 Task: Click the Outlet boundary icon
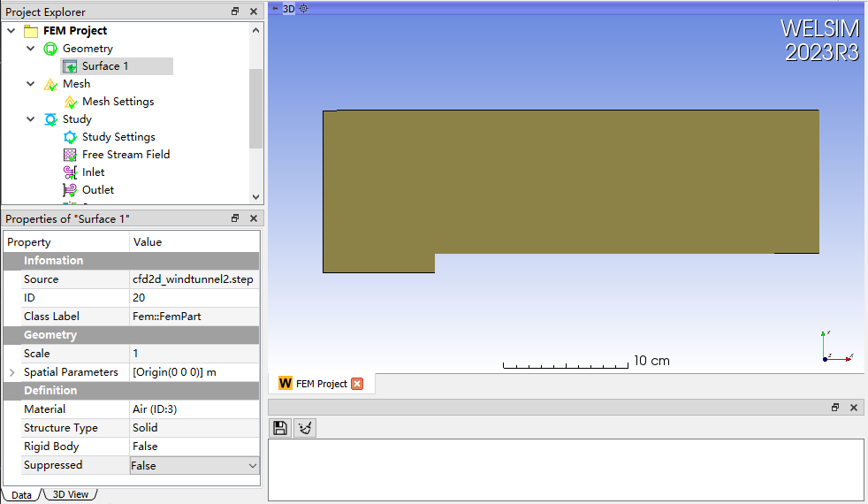[70, 190]
